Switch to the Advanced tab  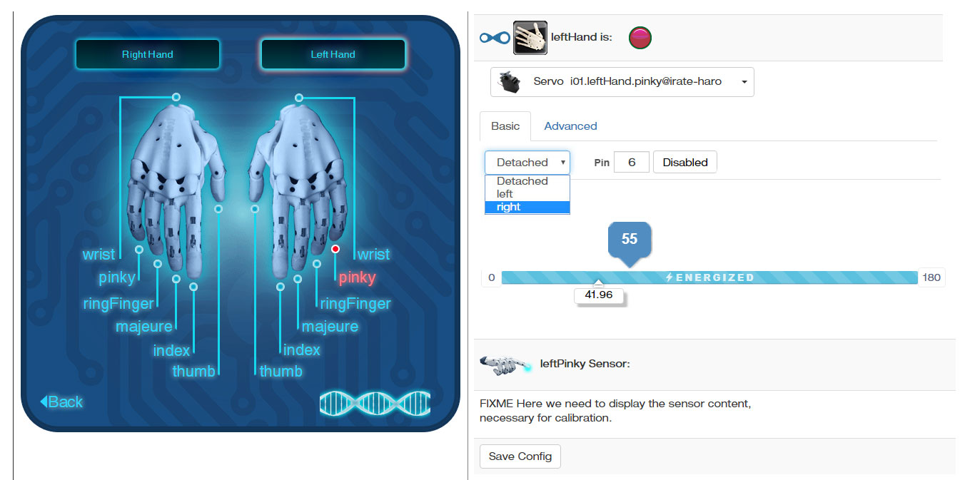(x=570, y=126)
